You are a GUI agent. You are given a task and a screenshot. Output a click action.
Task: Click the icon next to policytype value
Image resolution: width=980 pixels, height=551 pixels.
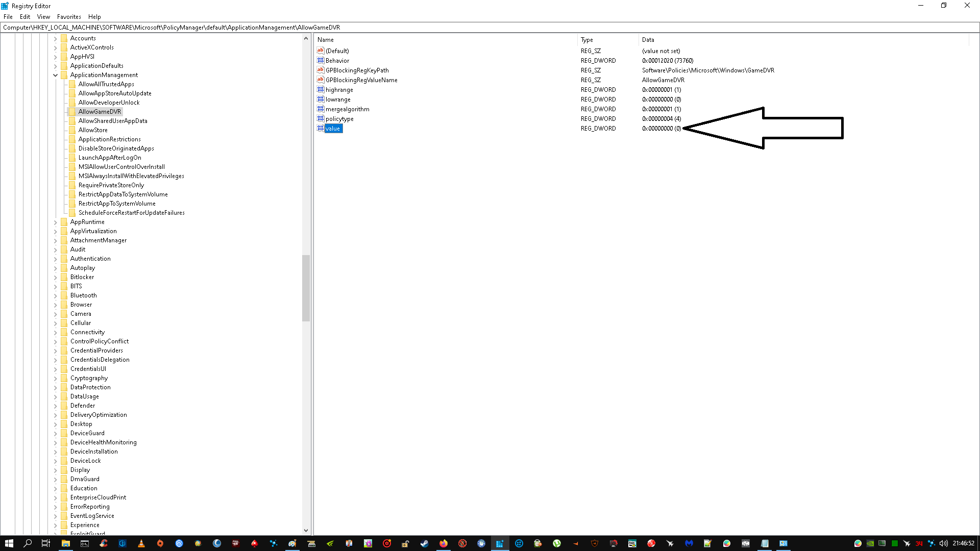pyautogui.click(x=321, y=118)
